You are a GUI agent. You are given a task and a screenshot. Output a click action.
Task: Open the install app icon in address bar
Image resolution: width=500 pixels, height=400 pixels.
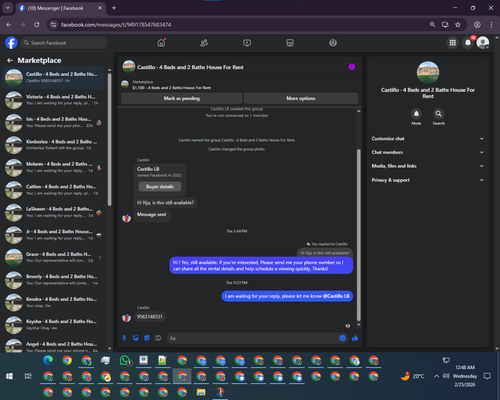[x=445, y=25]
